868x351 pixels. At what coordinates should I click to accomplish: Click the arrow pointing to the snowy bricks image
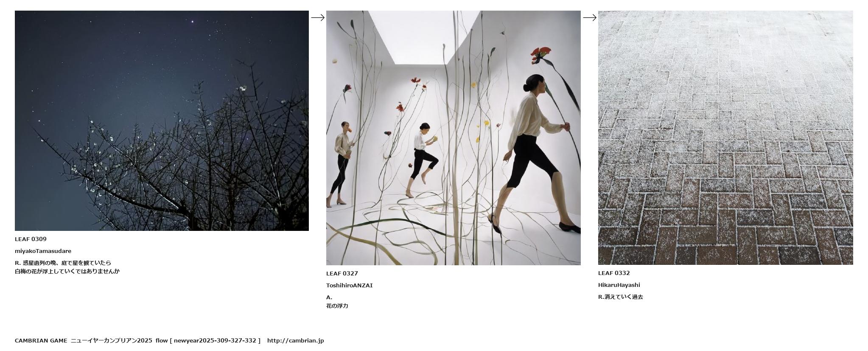pos(590,17)
